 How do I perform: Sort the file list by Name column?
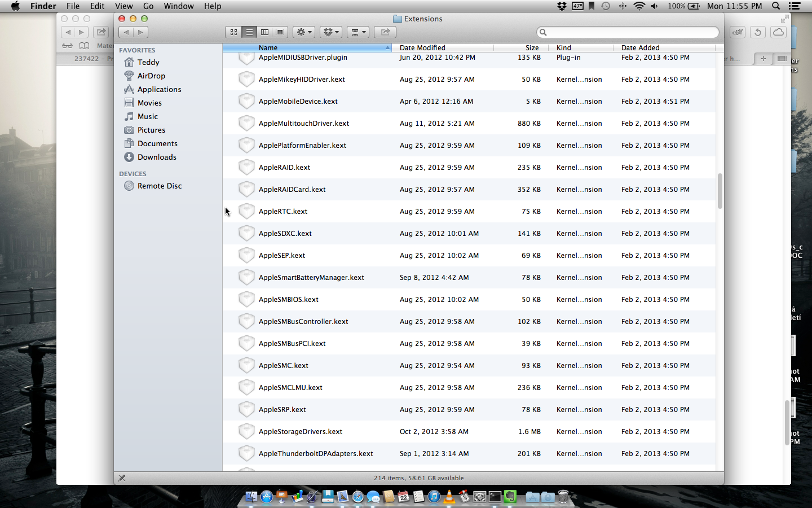tap(307, 47)
